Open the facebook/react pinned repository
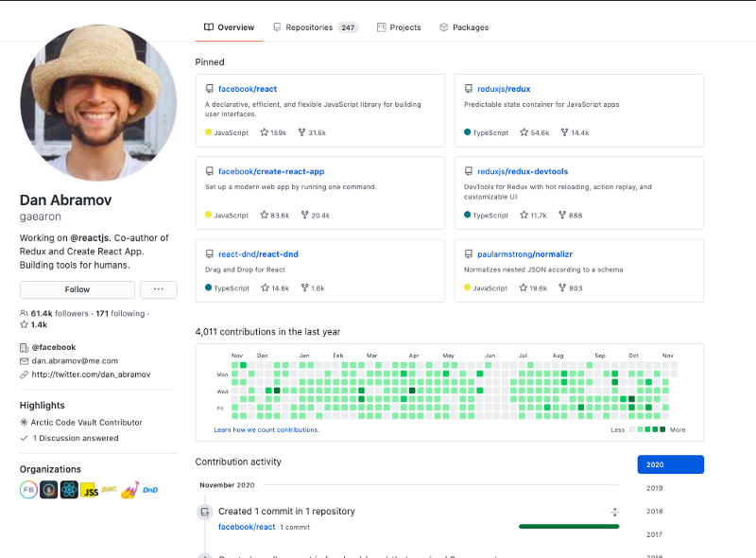 pyautogui.click(x=248, y=89)
